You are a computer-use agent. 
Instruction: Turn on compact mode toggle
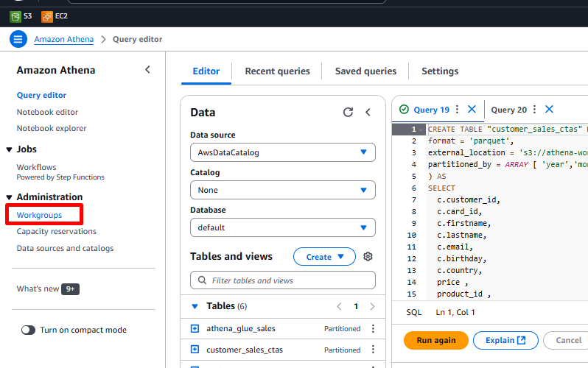[x=29, y=330]
